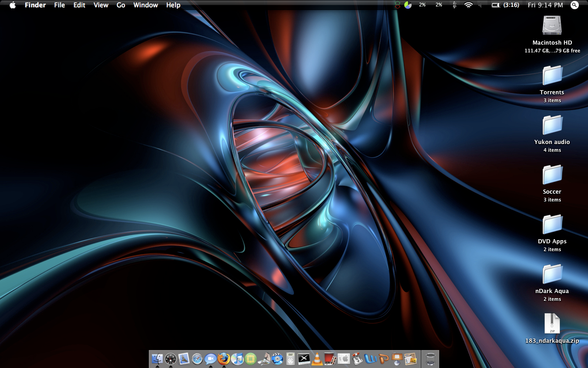Open the Help menu
The width and height of the screenshot is (588, 368).
(173, 5)
